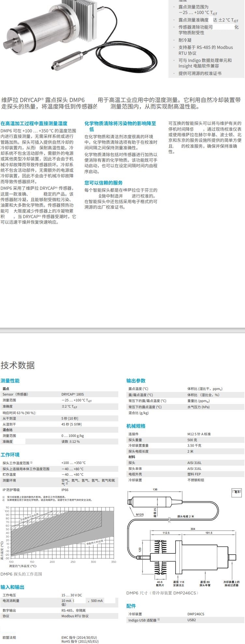Click the 输出参数 section heading
Screen dimensions: 245x644
pos(136,381)
